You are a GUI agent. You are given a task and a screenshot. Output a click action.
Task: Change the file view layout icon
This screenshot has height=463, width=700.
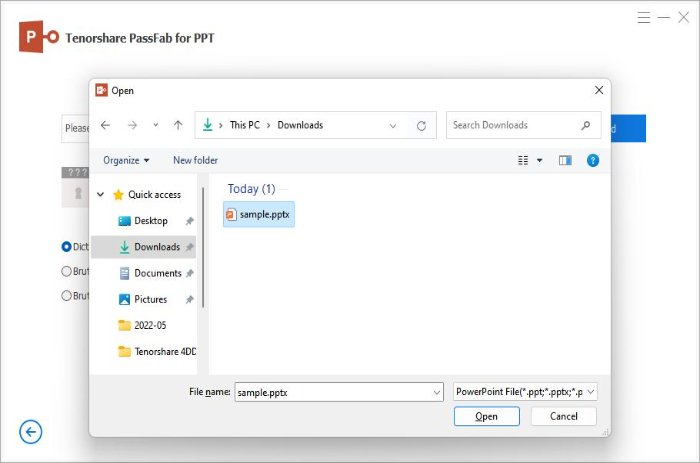(x=523, y=160)
